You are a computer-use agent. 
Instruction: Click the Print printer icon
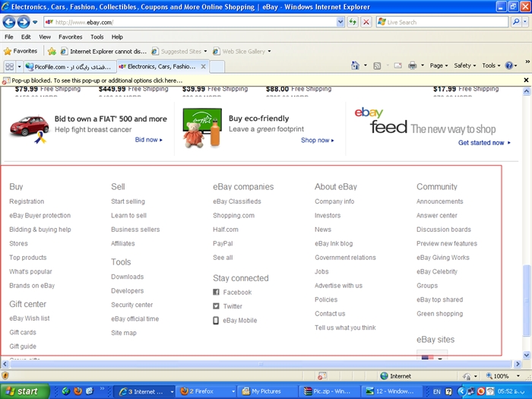413,65
